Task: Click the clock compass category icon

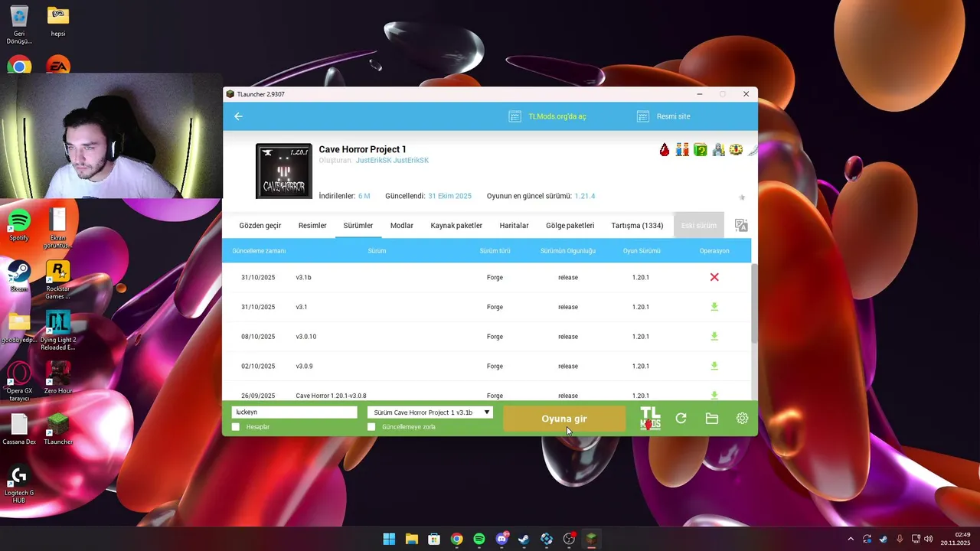Action: coord(736,150)
